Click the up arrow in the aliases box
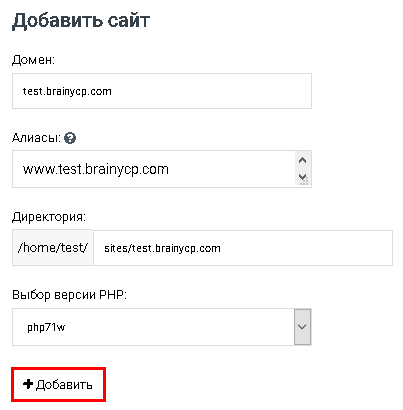Image resolution: width=403 pixels, height=410 pixels. click(x=303, y=161)
